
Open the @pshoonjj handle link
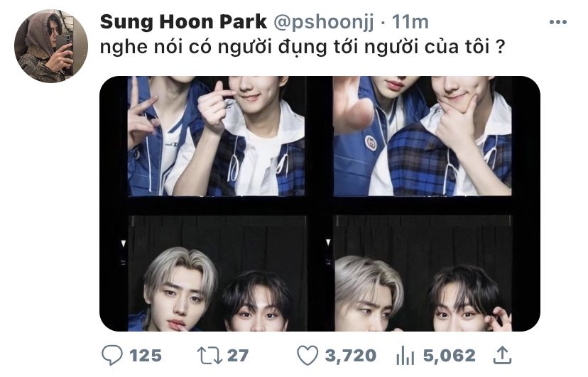(x=324, y=23)
